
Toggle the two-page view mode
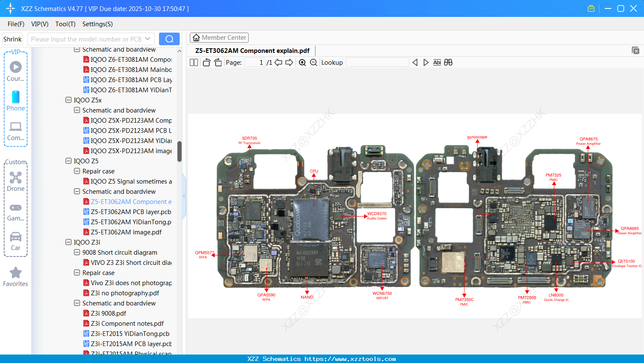[x=193, y=62]
